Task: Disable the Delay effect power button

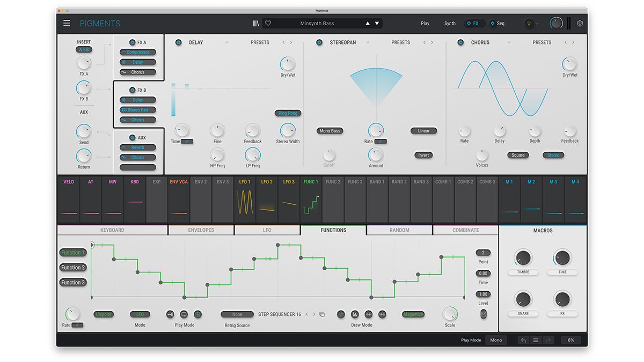Action: coord(179,42)
